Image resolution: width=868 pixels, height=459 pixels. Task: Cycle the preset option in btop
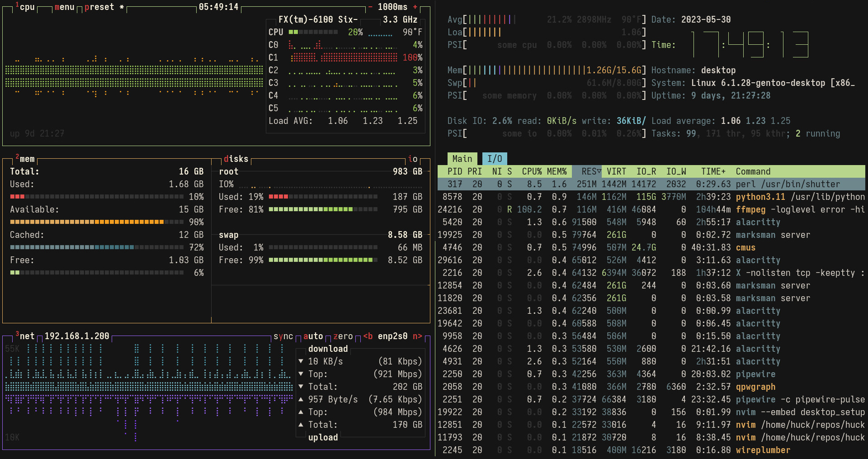(x=104, y=7)
